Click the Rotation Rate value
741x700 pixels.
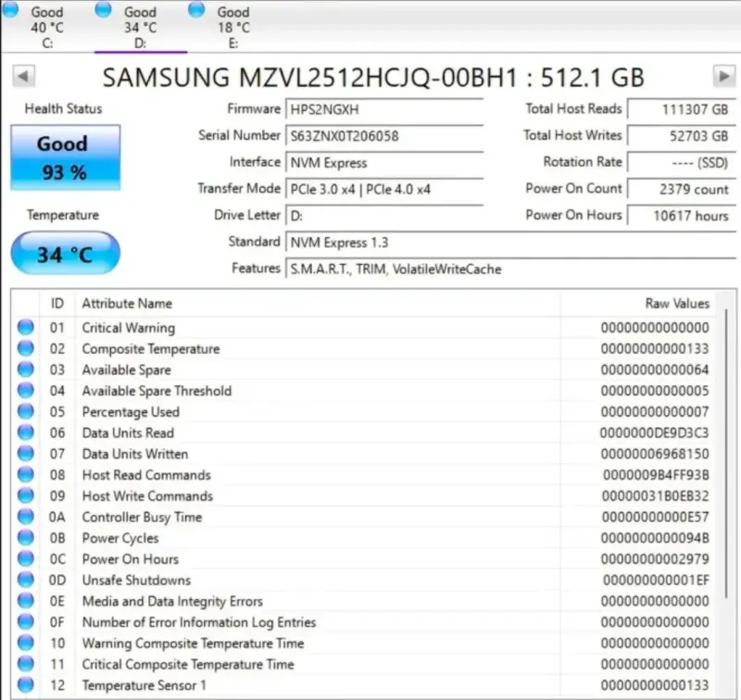click(682, 163)
